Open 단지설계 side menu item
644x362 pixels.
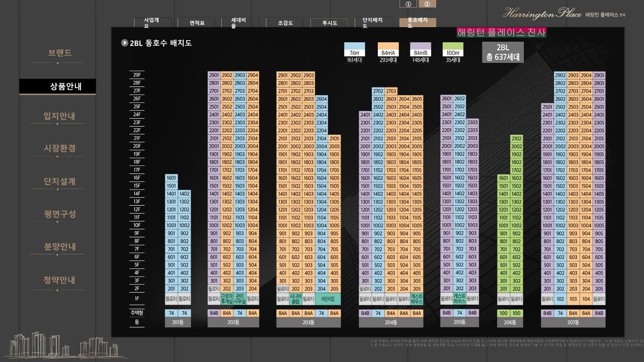coord(60,182)
